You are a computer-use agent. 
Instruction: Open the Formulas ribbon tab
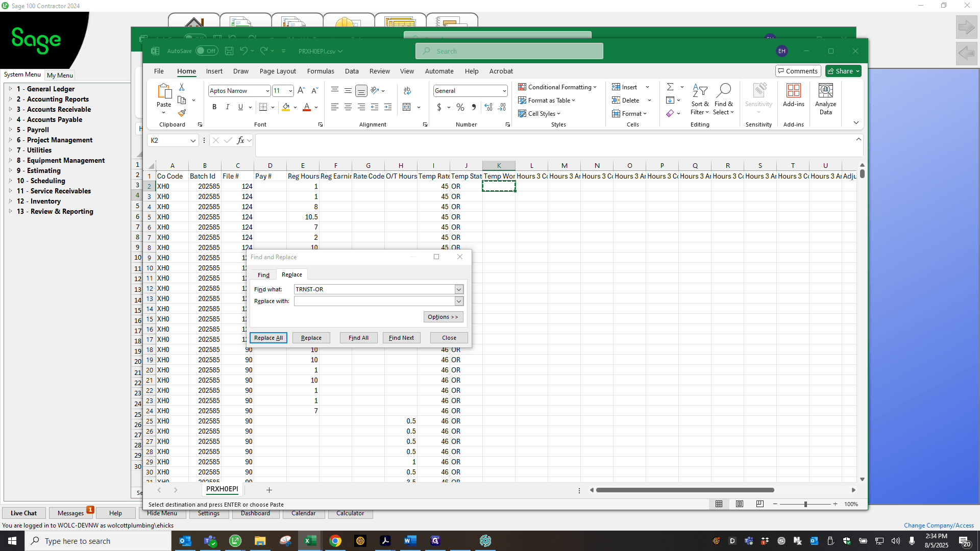point(321,71)
